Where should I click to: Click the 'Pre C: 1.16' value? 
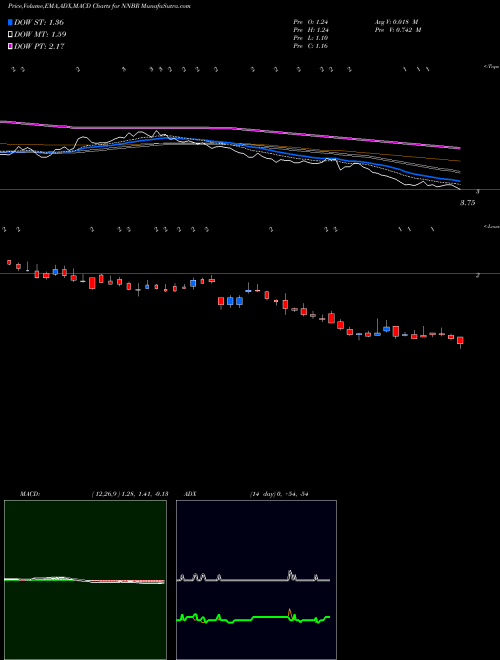tap(311, 46)
